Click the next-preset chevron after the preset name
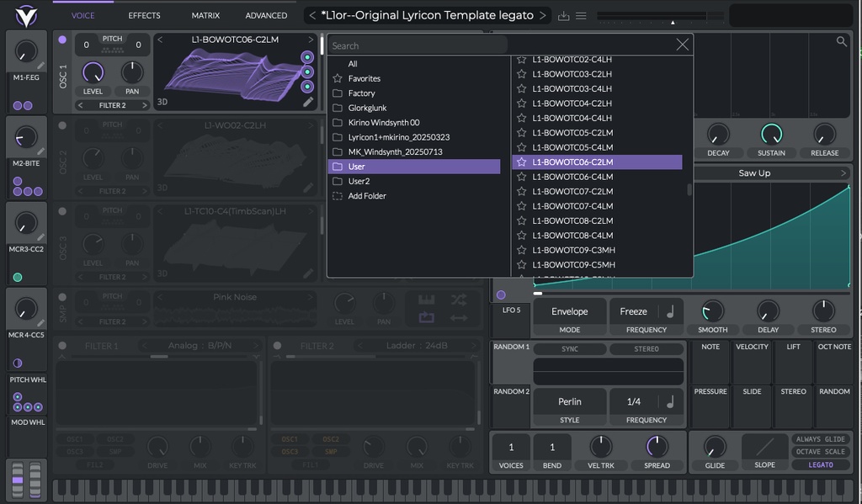The width and height of the screenshot is (862, 504). click(x=544, y=14)
